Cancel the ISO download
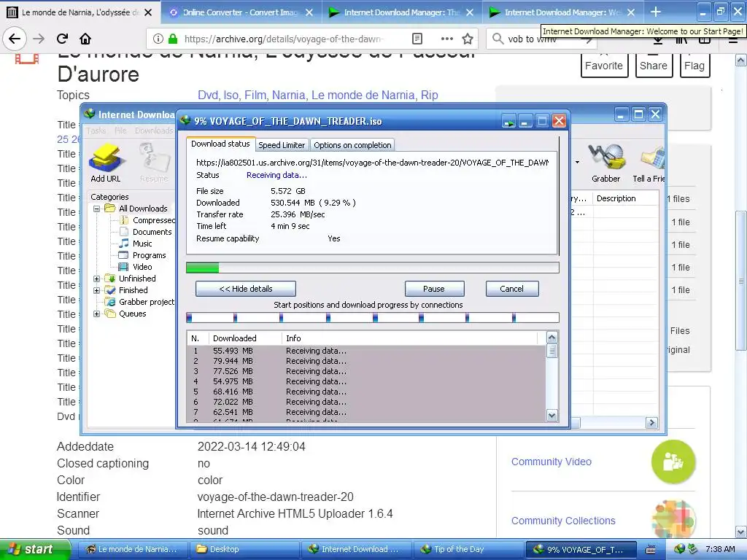 (x=512, y=289)
